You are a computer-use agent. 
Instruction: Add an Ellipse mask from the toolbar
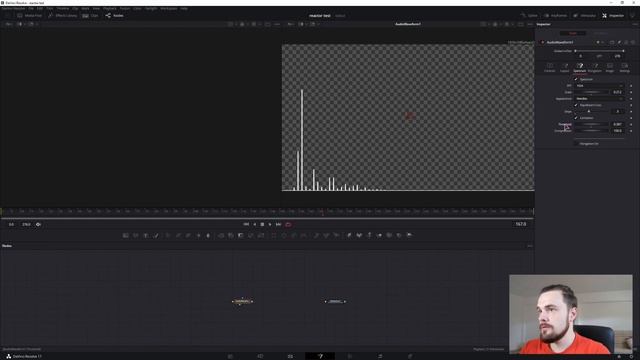[284, 236]
